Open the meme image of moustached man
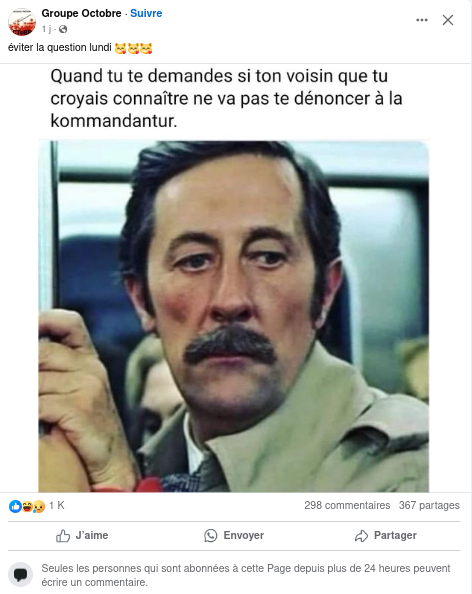 click(x=234, y=316)
